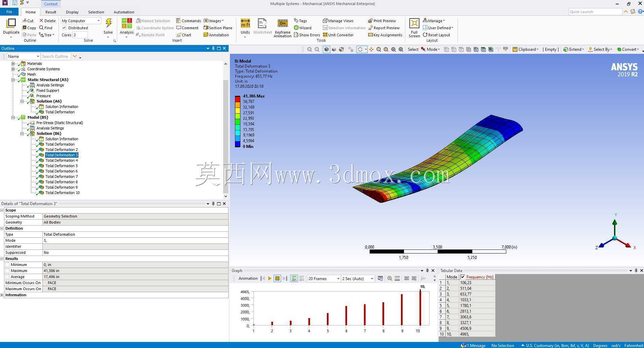Collapse the Modal (B5) tree node
This screenshot has height=348, width=644.
[x=13, y=117]
